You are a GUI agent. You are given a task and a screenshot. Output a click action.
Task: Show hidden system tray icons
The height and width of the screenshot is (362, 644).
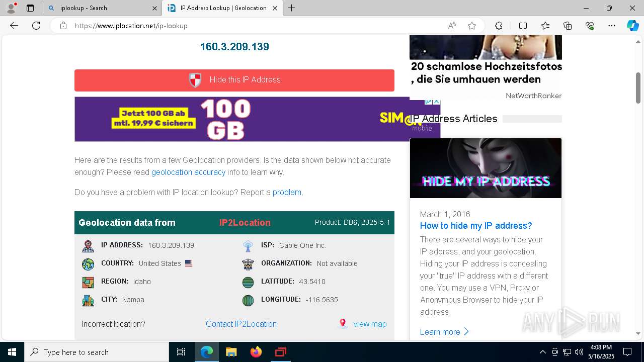(x=542, y=352)
